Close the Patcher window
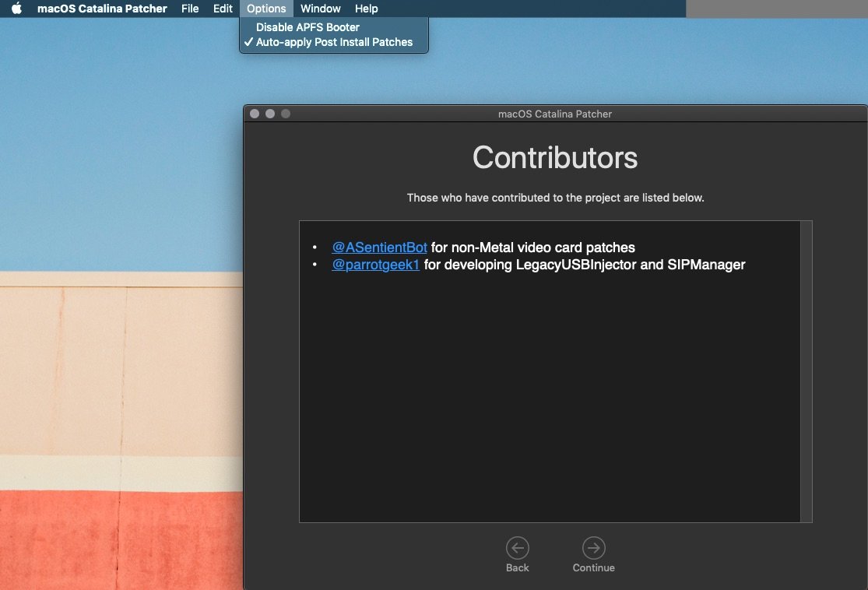The width and height of the screenshot is (868, 590). pos(255,114)
